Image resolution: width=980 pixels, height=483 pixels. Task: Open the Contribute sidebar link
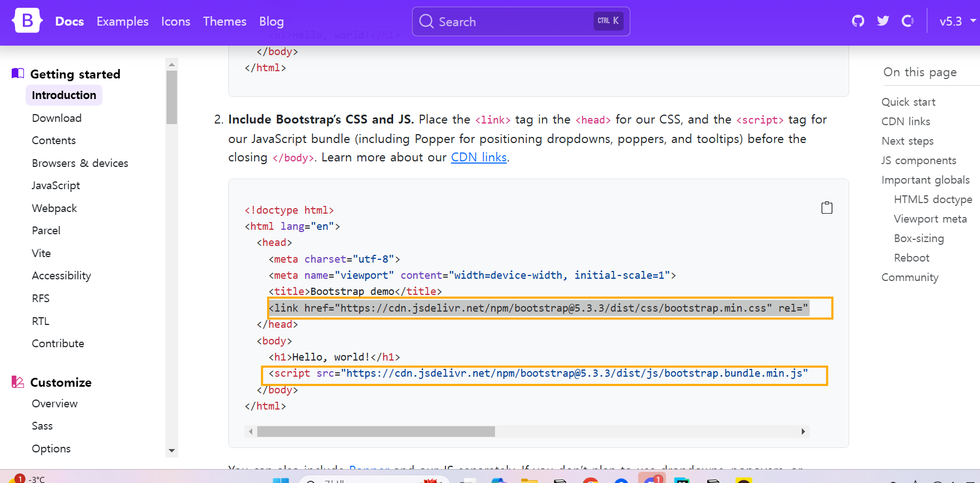click(x=58, y=343)
